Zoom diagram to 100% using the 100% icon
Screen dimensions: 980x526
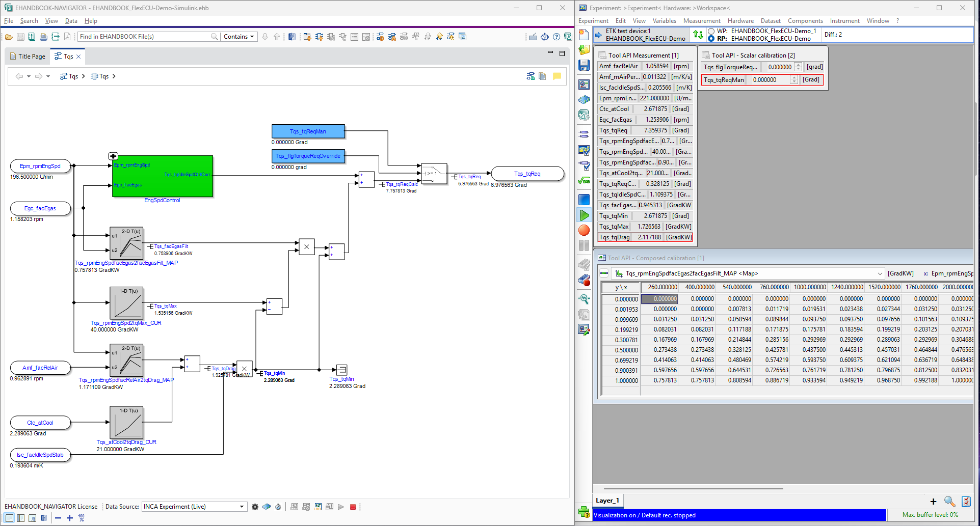coord(81,518)
